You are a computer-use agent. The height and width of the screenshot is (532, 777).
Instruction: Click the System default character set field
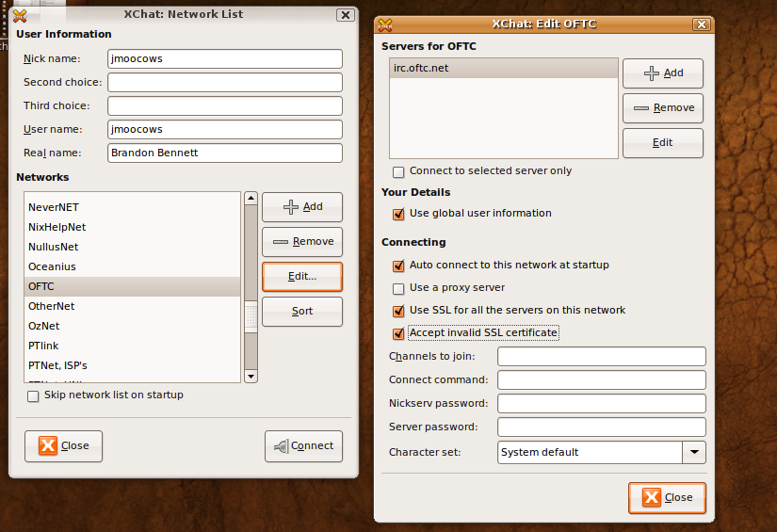tap(590, 452)
